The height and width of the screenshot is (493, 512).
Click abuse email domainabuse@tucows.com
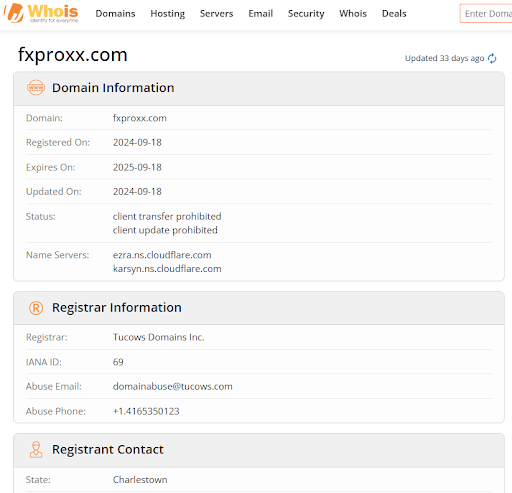coord(173,386)
